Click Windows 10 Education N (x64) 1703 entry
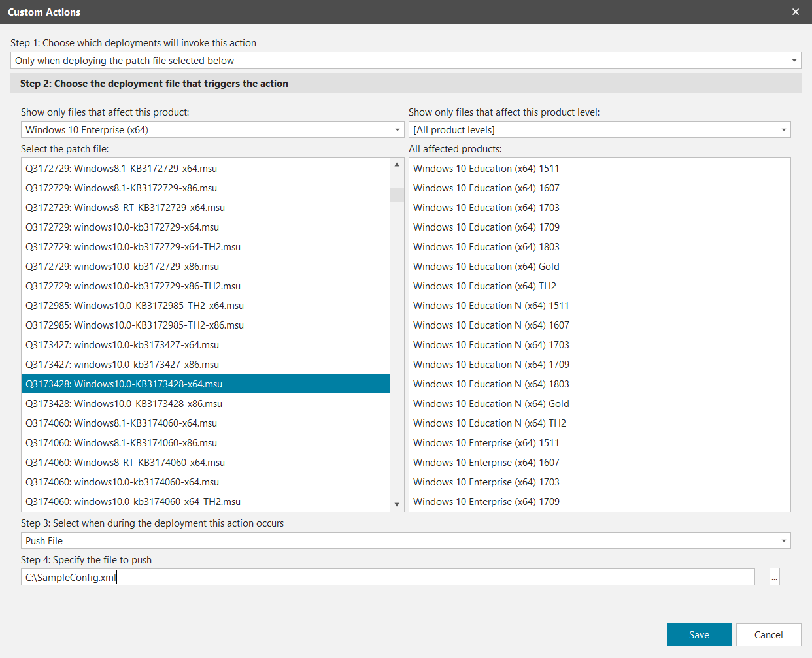The image size is (812, 658). [x=600, y=345]
